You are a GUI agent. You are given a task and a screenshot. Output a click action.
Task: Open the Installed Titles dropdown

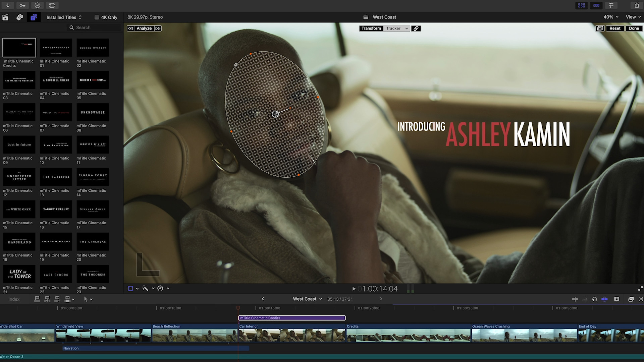tap(64, 17)
